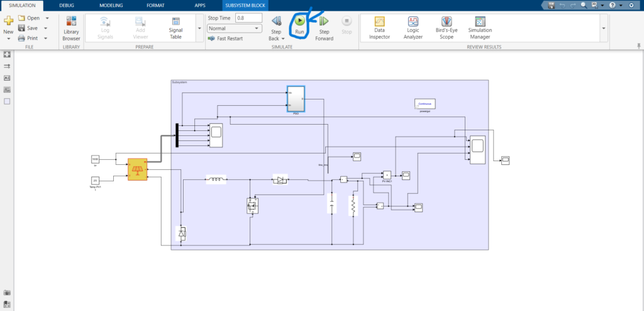The width and height of the screenshot is (644, 311).
Task: Toggle the fit-to-view icon in left palette
Action: point(6,54)
